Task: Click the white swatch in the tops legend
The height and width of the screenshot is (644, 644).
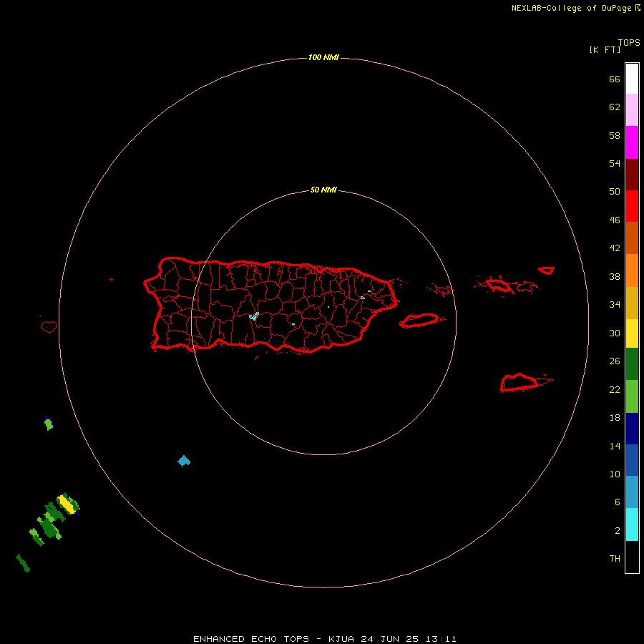Action: 632,79
